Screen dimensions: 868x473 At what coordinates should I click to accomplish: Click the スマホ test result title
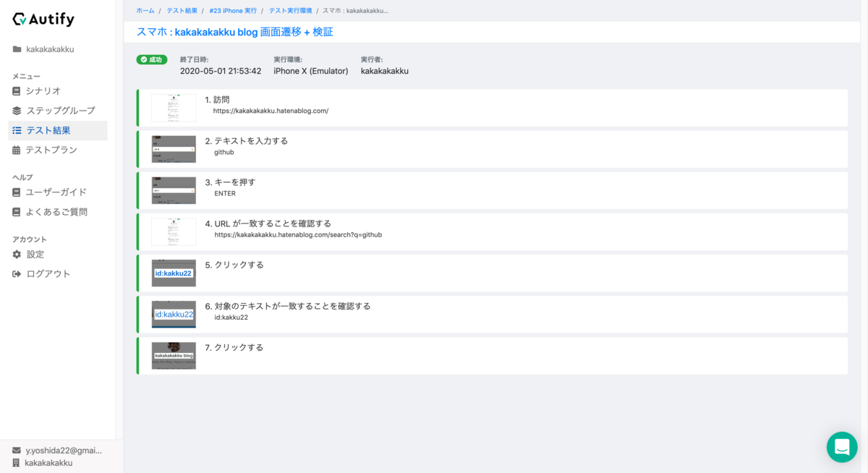coord(235,33)
